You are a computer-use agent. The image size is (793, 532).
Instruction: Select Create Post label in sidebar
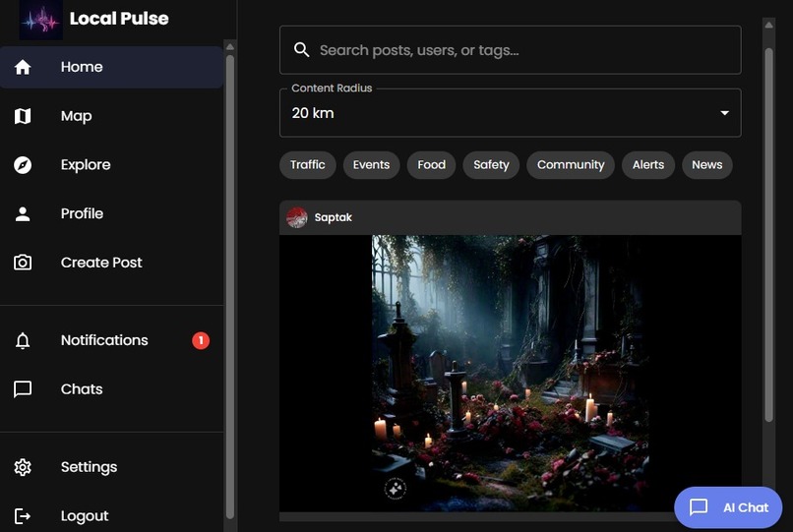pyautogui.click(x=101, y=263)
